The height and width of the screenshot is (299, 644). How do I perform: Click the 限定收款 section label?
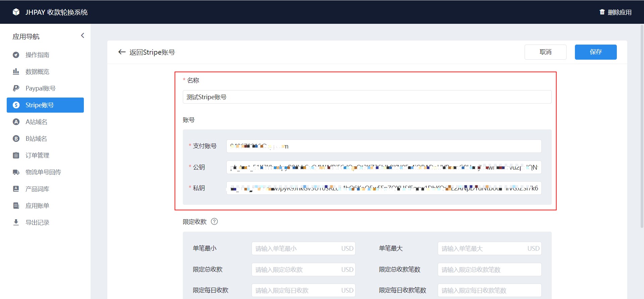(x=195, y=222)
